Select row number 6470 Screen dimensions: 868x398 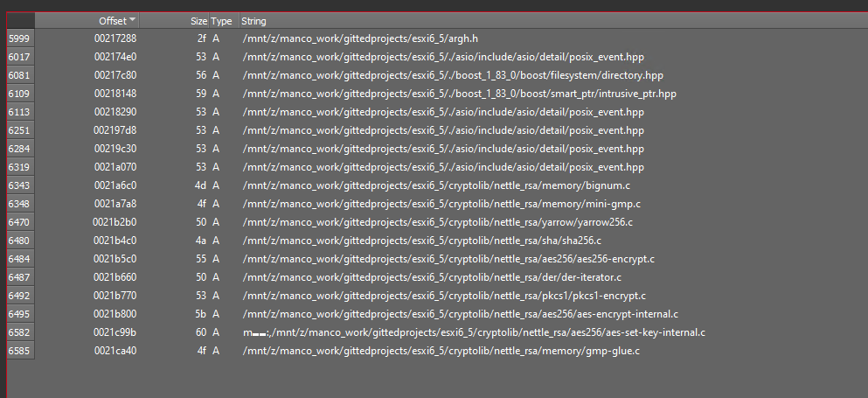click(x=20, y=222)
